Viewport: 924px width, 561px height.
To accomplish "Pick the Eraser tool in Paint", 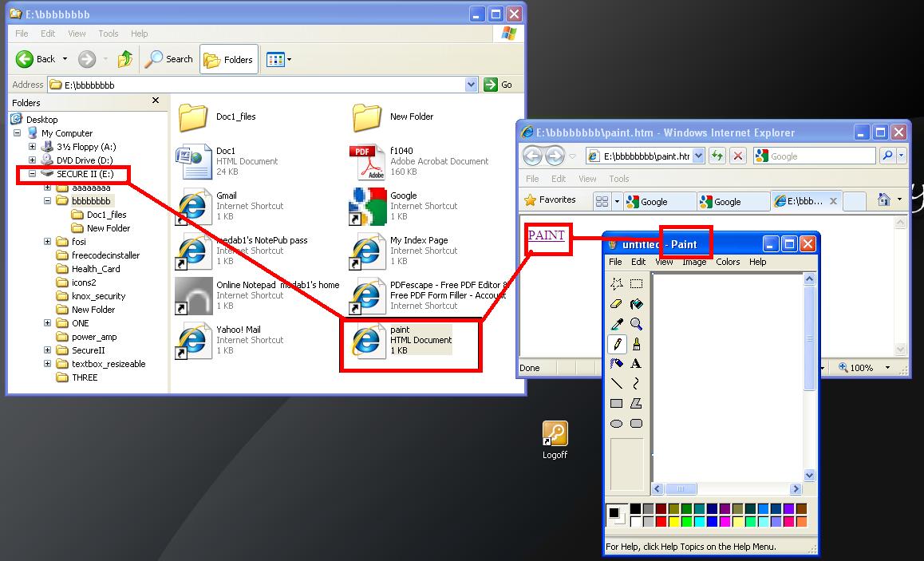I will (x=616, y=304).
